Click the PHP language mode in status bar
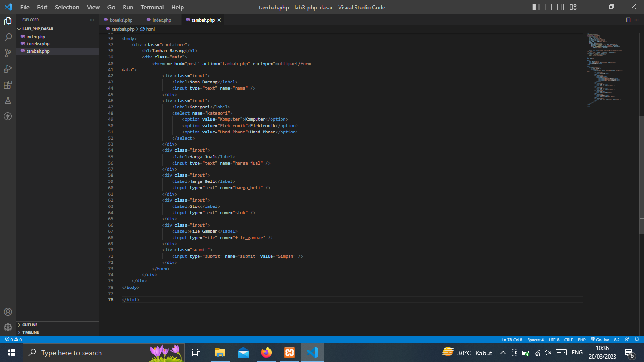This screenshot has height=362, width=644. point(581,339)
